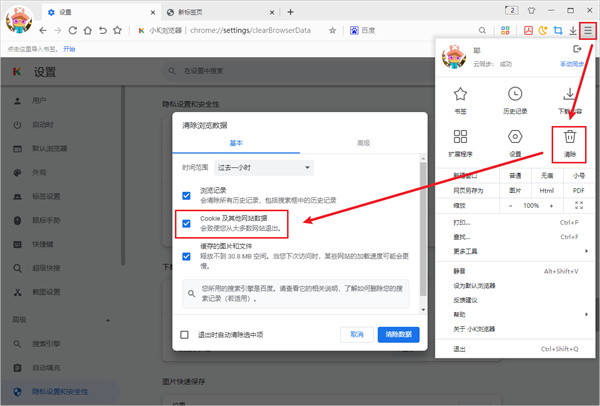
Task: Increase zoom with the plus button
Action: pos(551,206)
